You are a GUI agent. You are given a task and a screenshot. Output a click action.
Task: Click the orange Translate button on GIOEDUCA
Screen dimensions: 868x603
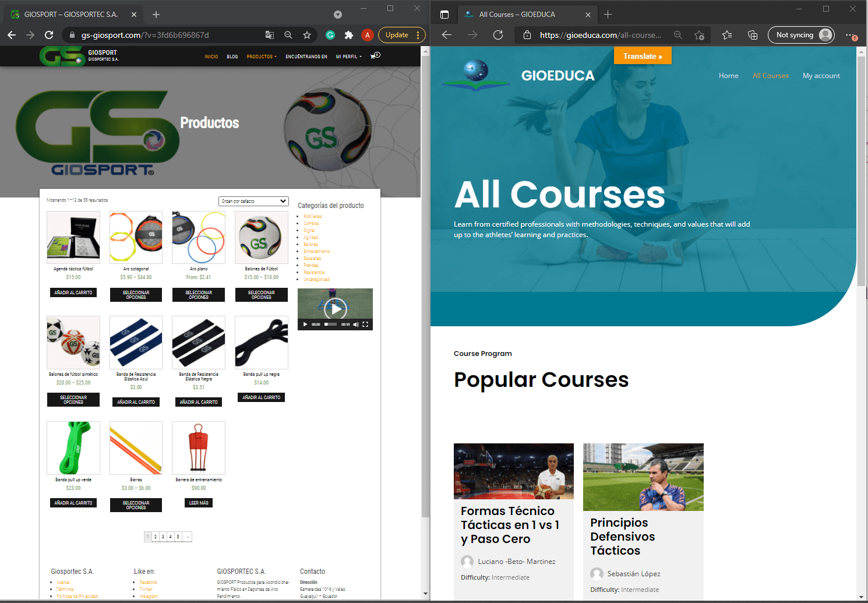pyautogui.click(x=643, y=56)
